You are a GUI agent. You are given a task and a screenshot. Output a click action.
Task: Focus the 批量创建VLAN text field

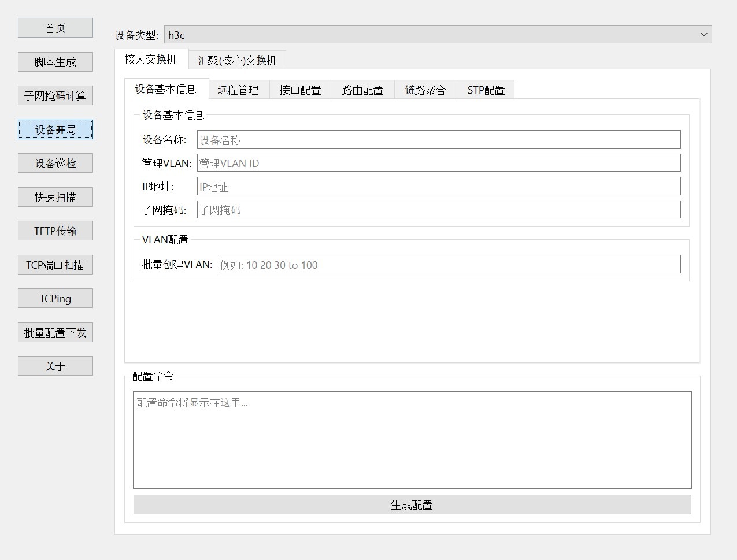[449, 265]
